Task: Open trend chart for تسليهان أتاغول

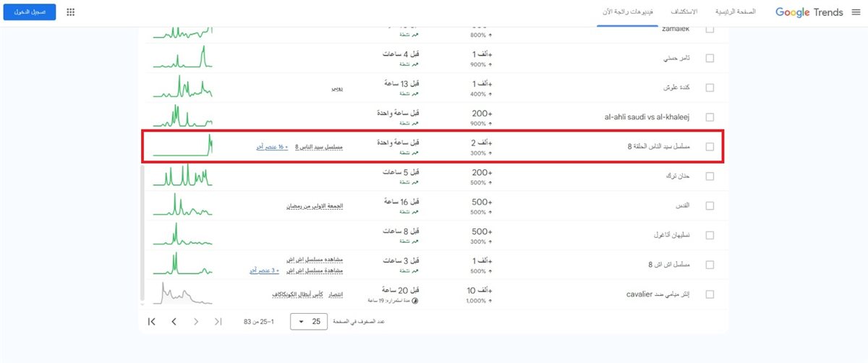Action: pyautogui.click(x=184, y=235)
